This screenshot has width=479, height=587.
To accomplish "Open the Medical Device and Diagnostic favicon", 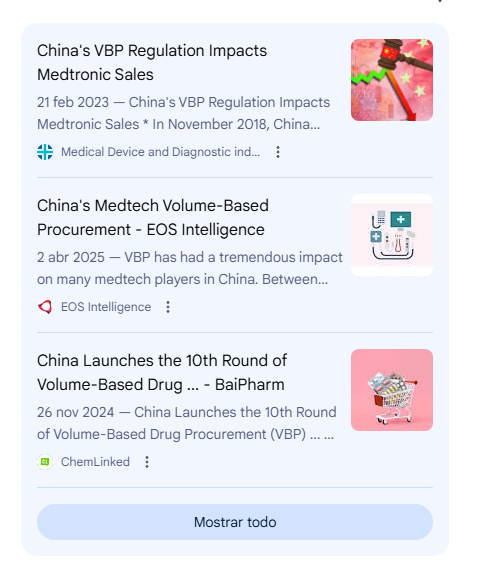I will pos(45,152).
